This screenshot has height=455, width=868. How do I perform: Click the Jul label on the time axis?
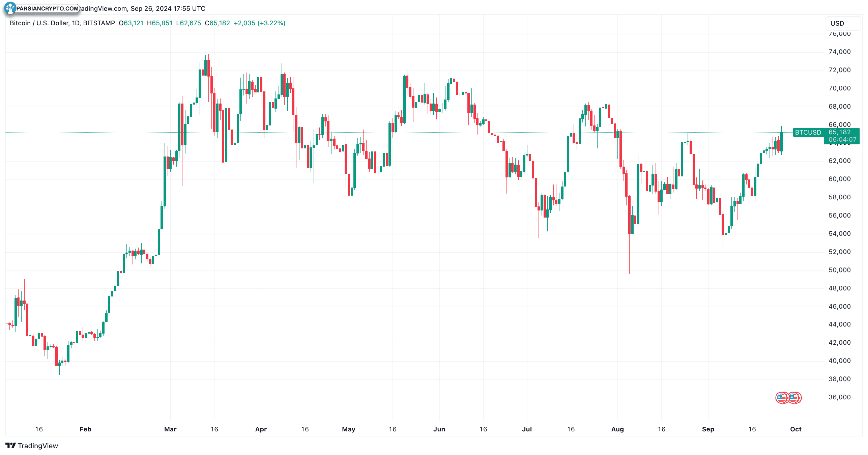(x=527, y=429)
